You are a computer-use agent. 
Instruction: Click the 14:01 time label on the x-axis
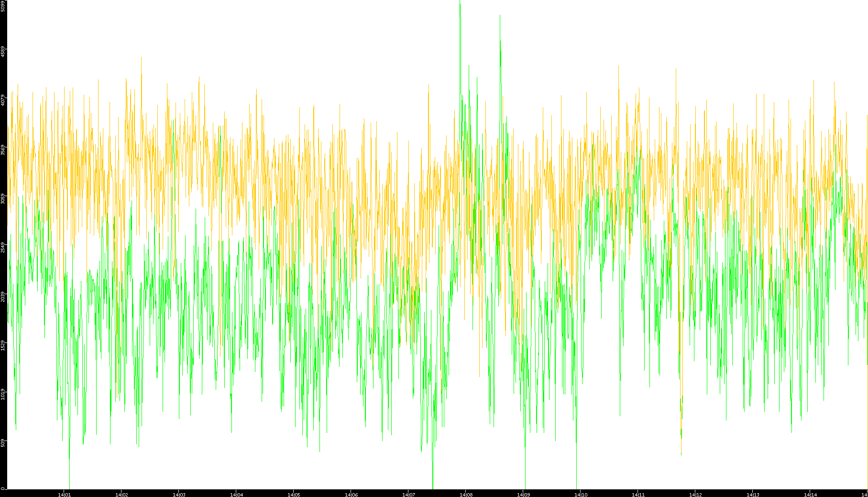coord(64,495)
